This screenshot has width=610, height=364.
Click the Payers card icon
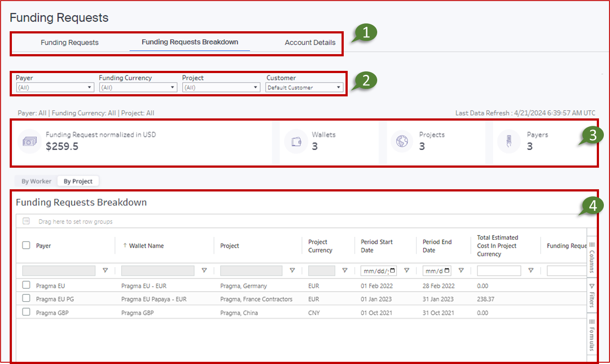coord(509,141)
